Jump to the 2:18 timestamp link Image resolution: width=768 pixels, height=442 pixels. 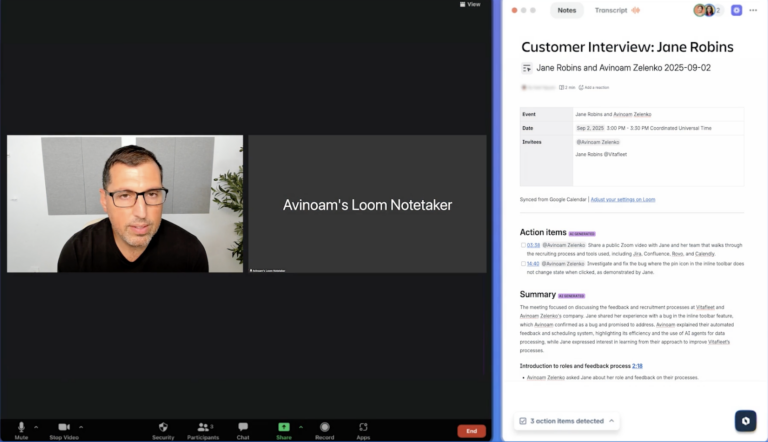(x=637, y=366)
